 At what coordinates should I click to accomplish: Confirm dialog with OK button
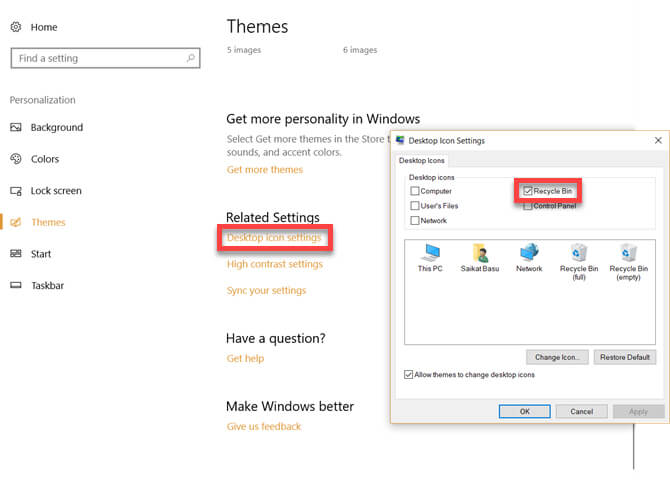525,411
